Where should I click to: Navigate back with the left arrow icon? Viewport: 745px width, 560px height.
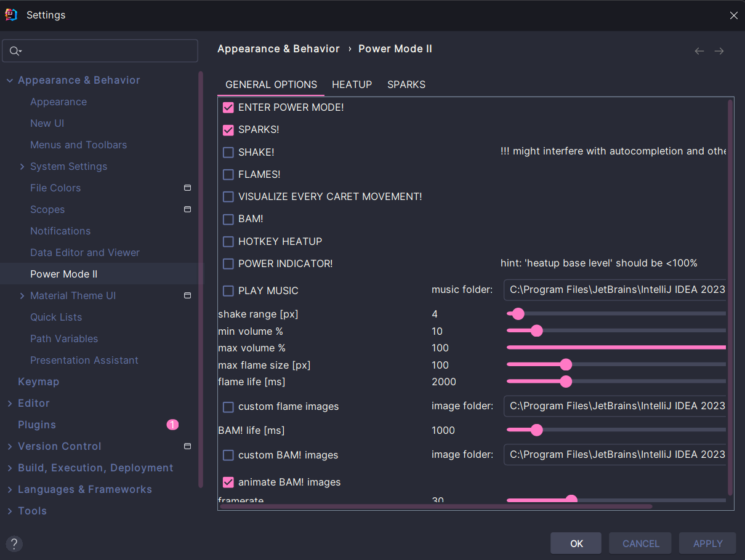pyautogui.click(x=699, y=51)
